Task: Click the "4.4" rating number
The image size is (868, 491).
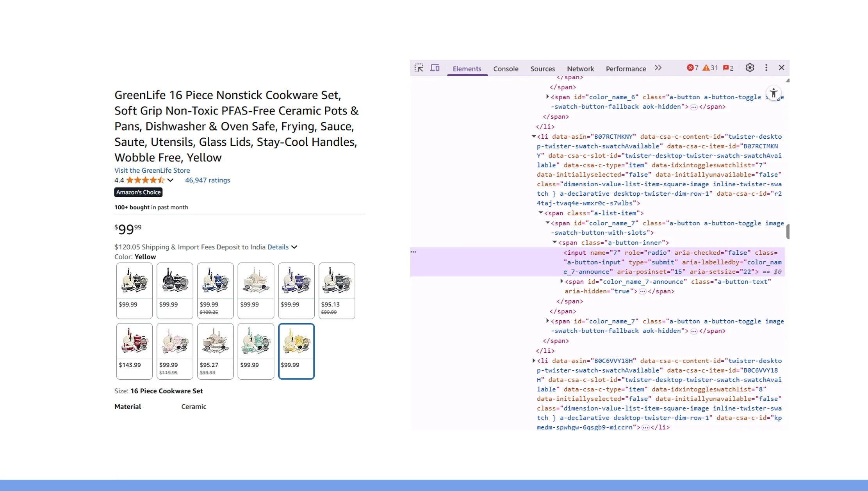Action: click(119, 180)
